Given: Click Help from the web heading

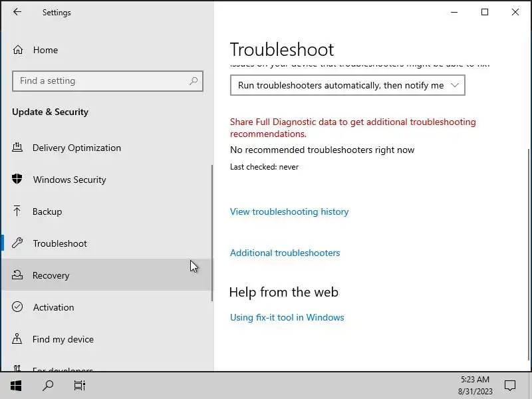Looking at the screenshot, I should 284,292.
